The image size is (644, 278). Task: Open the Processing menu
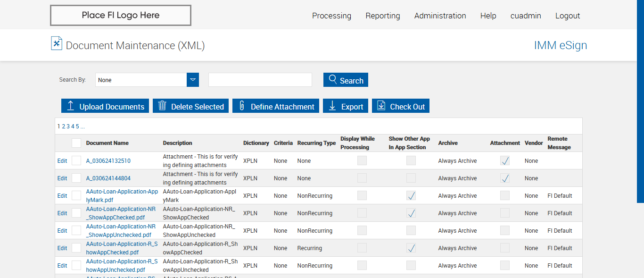[331, 16]
